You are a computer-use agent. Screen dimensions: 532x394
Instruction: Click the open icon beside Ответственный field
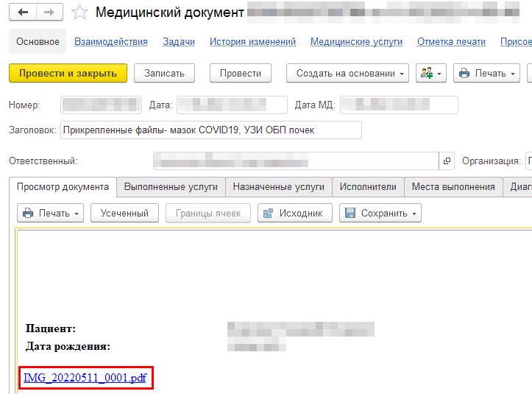click(447, 161)
